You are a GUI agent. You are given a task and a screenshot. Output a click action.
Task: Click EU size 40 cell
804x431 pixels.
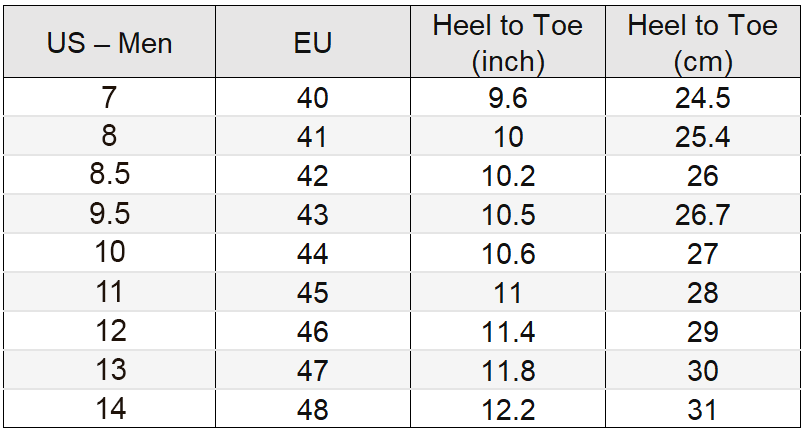[313, 97]
